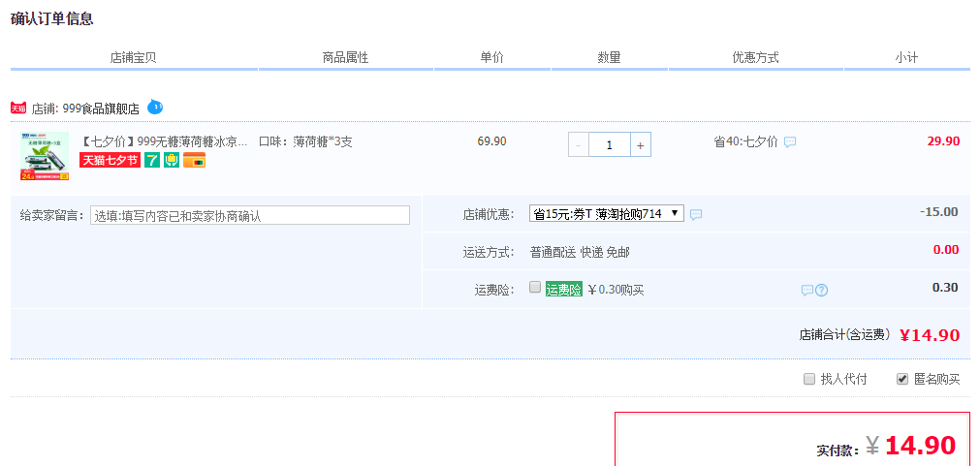Check the 找人代付 checkbox
This screenshot has height=466, width=980.
pos(809,379)
